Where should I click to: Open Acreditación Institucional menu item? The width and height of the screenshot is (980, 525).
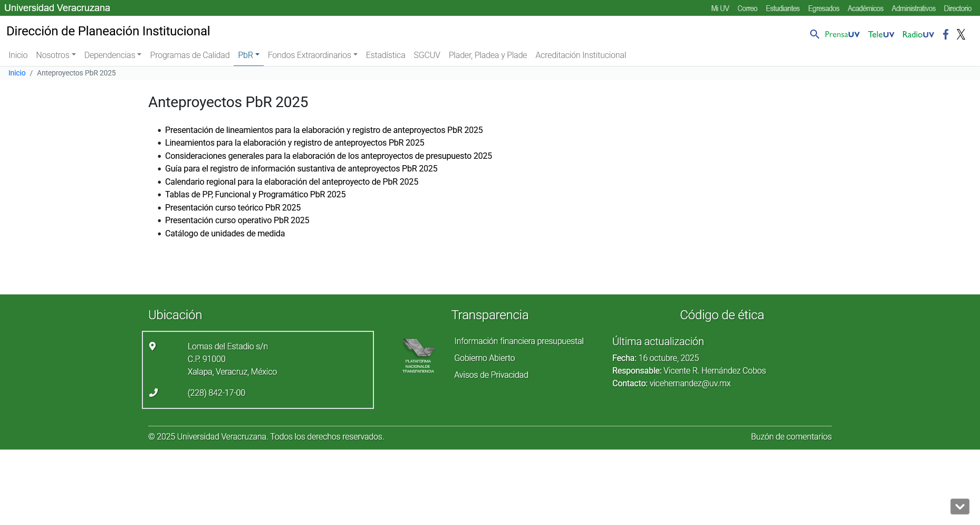580,55
